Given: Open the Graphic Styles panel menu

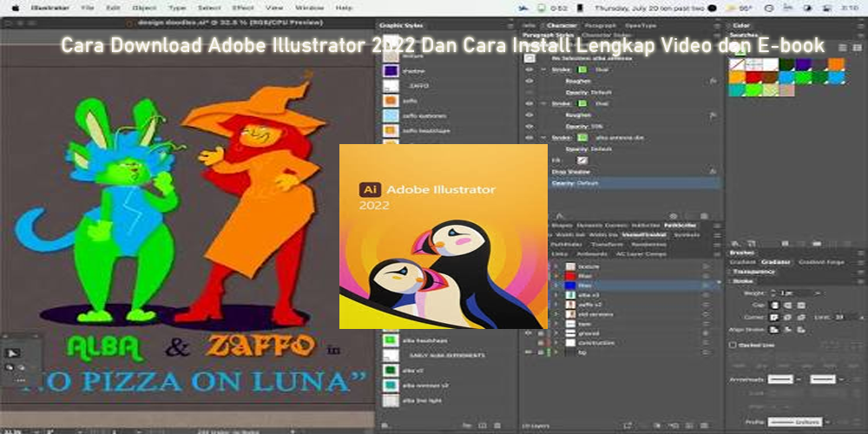Looking at the screenshot, I should click(x=510, y=25).
